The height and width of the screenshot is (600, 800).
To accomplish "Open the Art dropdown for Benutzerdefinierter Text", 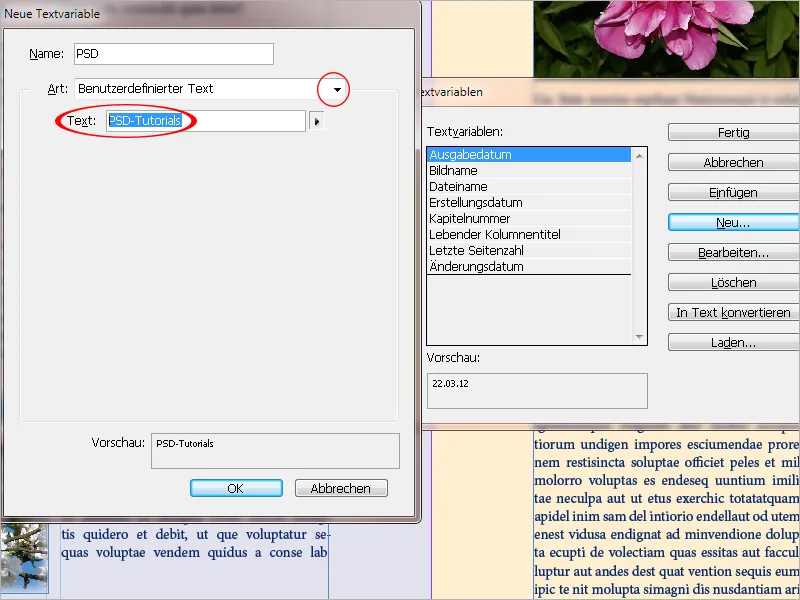I will (337, 89).
